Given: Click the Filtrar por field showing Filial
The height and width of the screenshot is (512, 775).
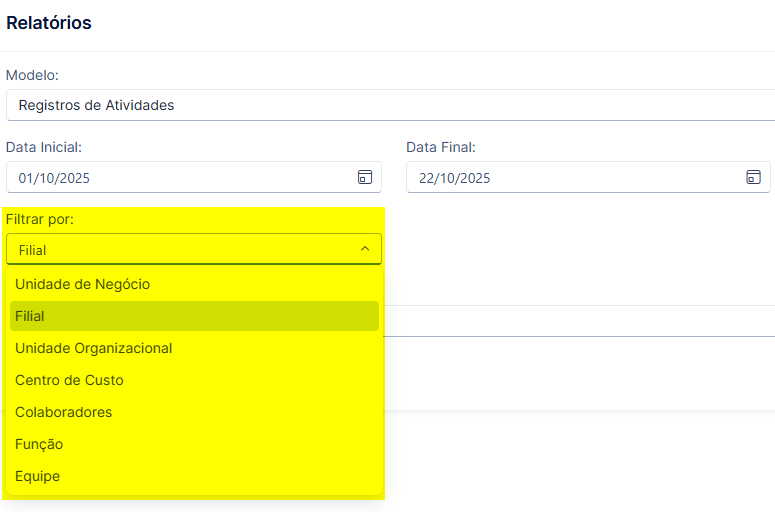Looking at the screenshot, I should [x=194, y=249].
